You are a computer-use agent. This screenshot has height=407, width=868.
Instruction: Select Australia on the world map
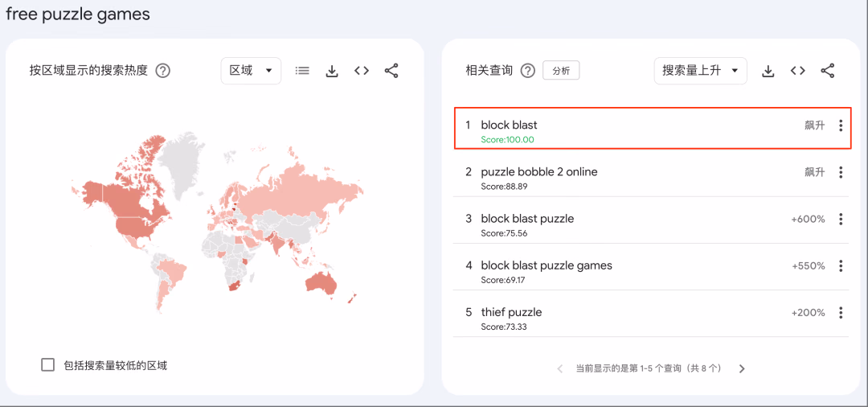pyautogui.click(x=322, y=283)
